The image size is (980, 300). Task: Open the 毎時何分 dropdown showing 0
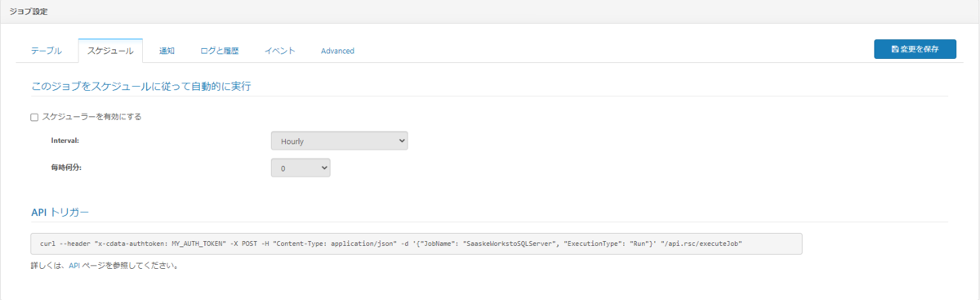(x=301, y=168)
